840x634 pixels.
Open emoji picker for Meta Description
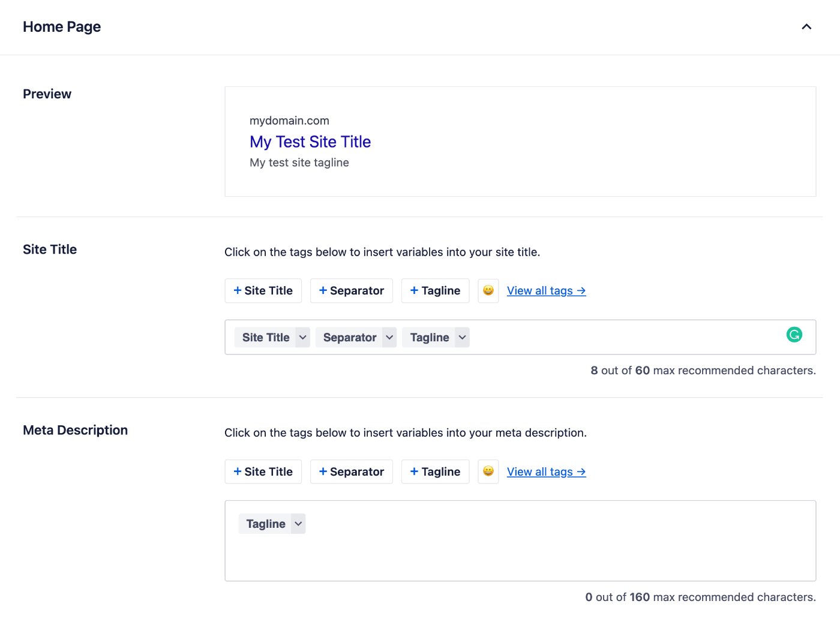[x=488, y=471]
